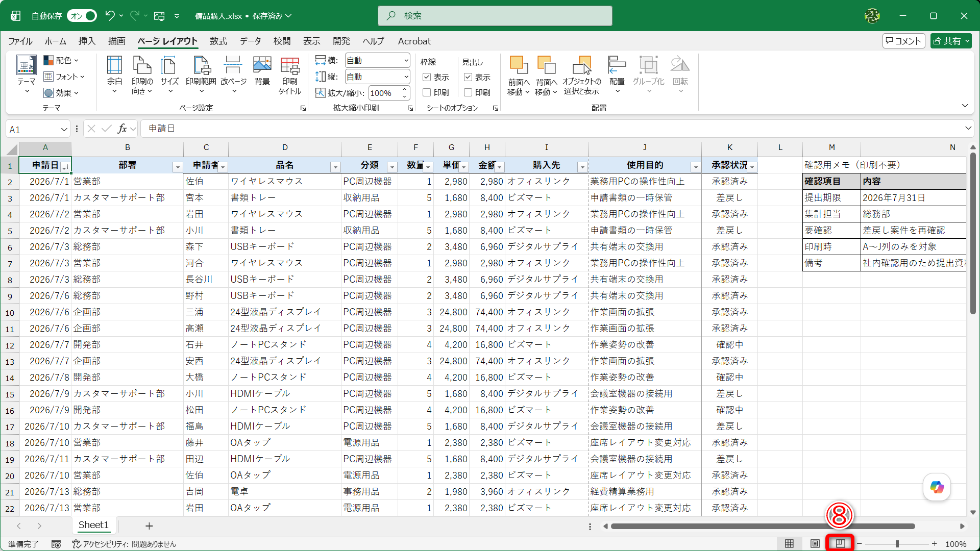Viewport: 980px width, 551px height.
Task: Switch to Page Layout view in status bar
Action: tap(815, 544)
